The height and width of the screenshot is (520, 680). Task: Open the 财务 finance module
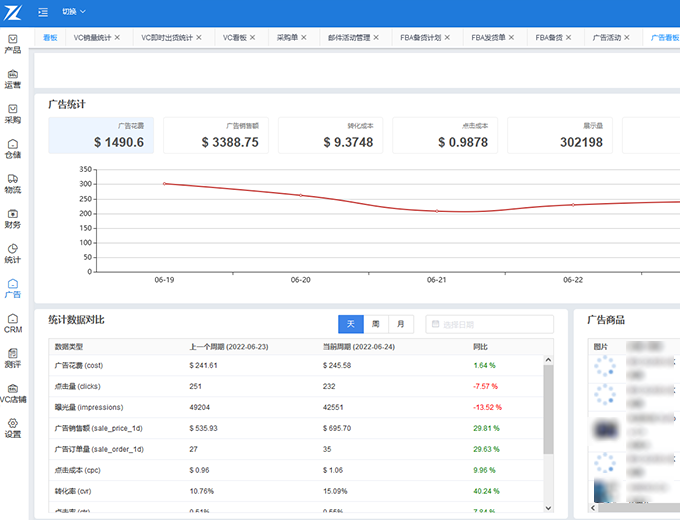pos(12,218)
